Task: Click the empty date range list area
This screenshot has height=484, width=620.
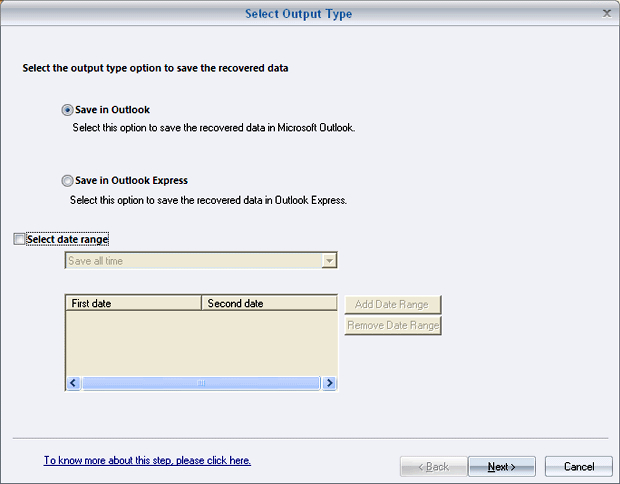Action: click(201, 343)
